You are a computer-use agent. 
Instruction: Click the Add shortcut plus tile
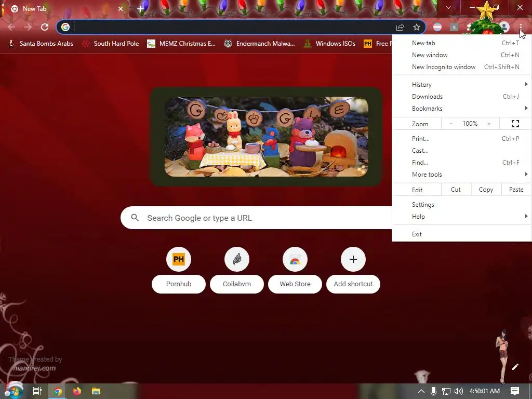(353, 270)
